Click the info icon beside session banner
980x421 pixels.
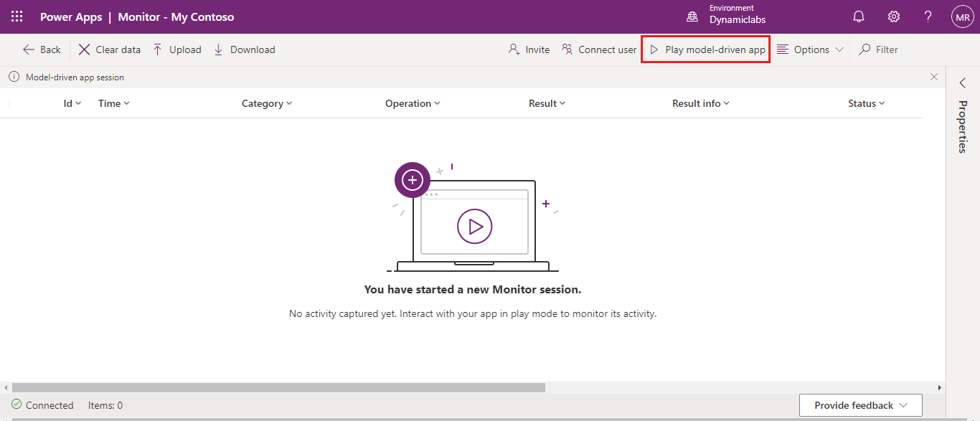click(x=14, y=77)
